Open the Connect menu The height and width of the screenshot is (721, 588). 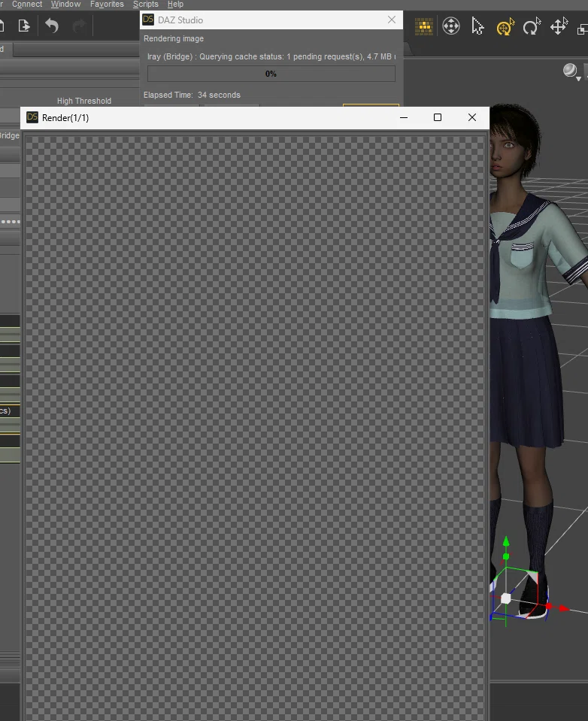click(26, 5)
